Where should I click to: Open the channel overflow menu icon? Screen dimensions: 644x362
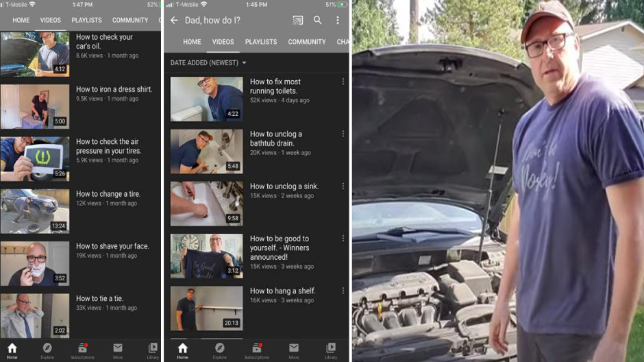pyautogui.click(x=338, y=20)
